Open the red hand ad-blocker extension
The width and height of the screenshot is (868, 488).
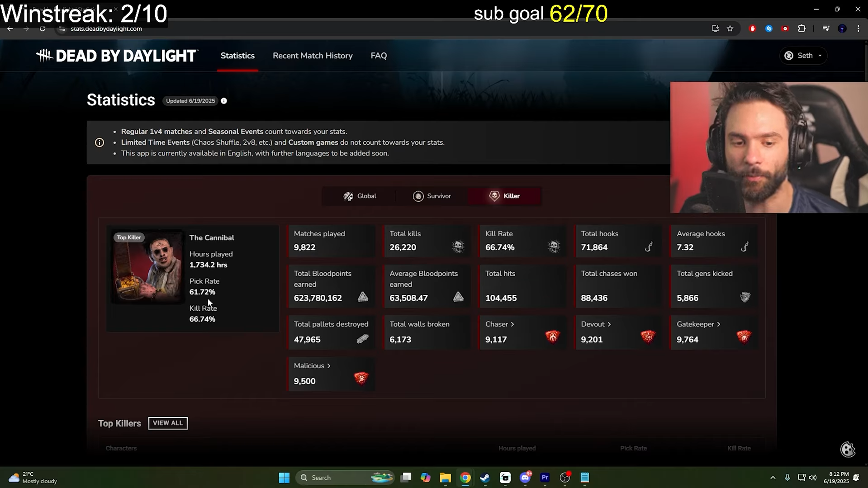753,28
